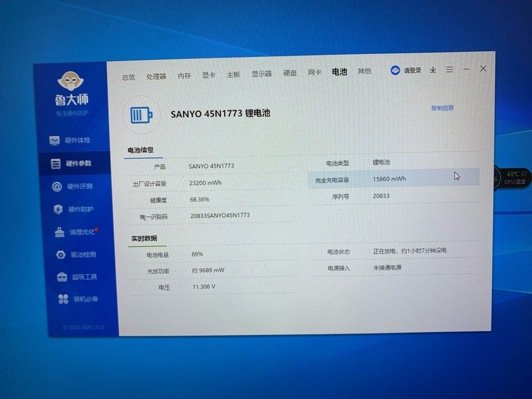Screen dimensions: 532x399
Task: Click the download arrow icon in title bar
Action: click(433, 70)
